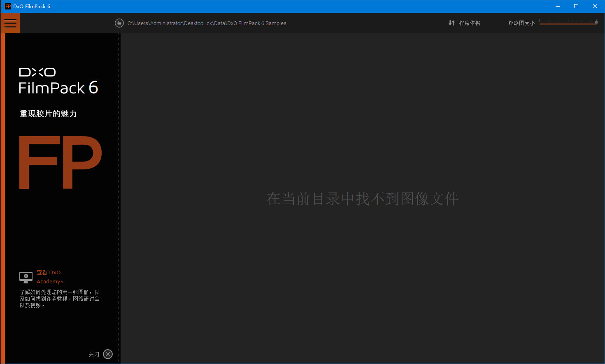
Task: Click the sort arrows icon near 排序依据
Action: point(451,23)
